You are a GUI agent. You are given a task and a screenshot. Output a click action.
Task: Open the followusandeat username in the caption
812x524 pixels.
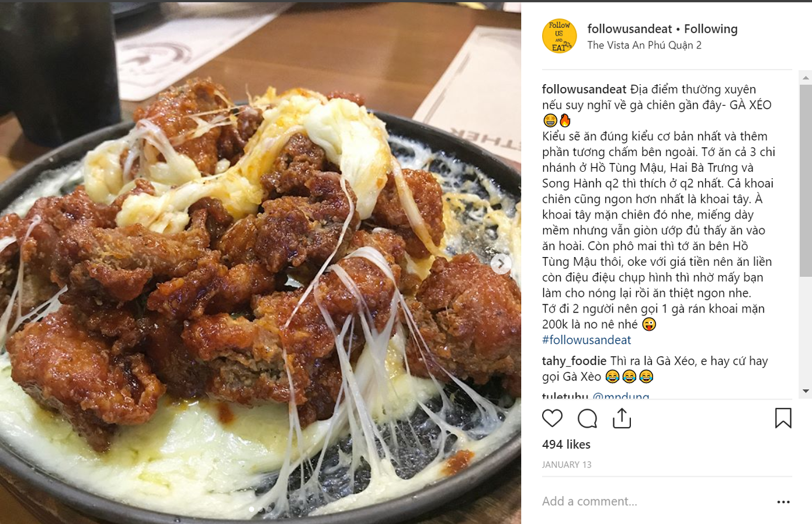click(x=584, y=89)
